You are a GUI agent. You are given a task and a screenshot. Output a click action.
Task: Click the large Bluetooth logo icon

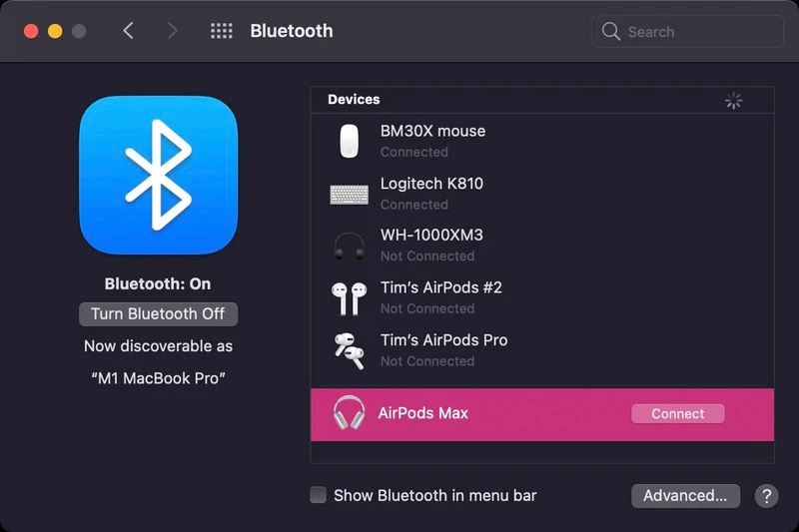click(158, 176)
